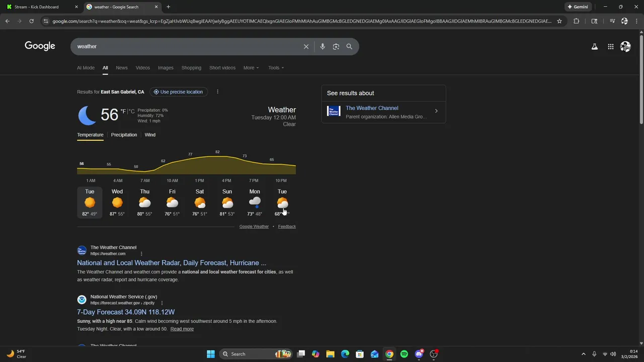Select Monday rainy forecast day
The height and width of the screenshot is (362, 644).
point(255,203)
